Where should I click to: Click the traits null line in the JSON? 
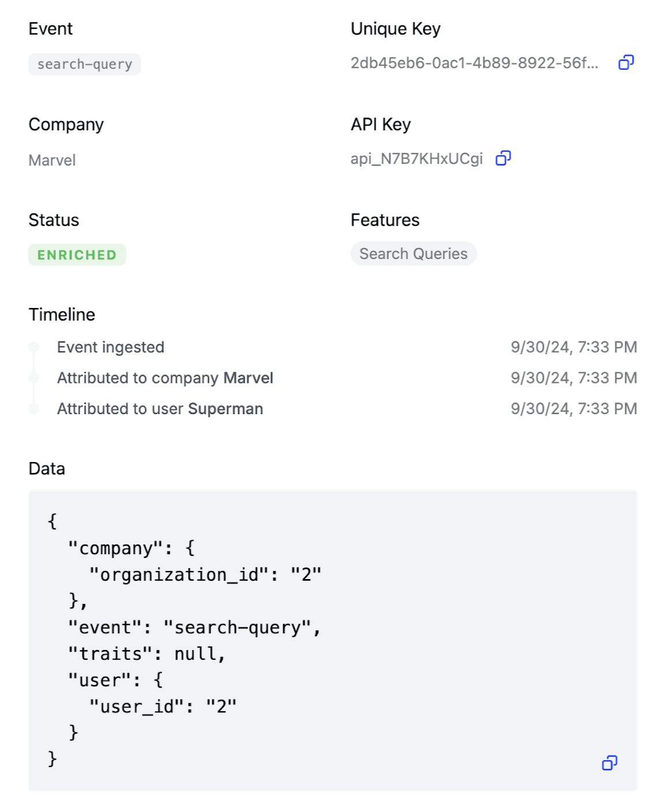coord(147,653)
